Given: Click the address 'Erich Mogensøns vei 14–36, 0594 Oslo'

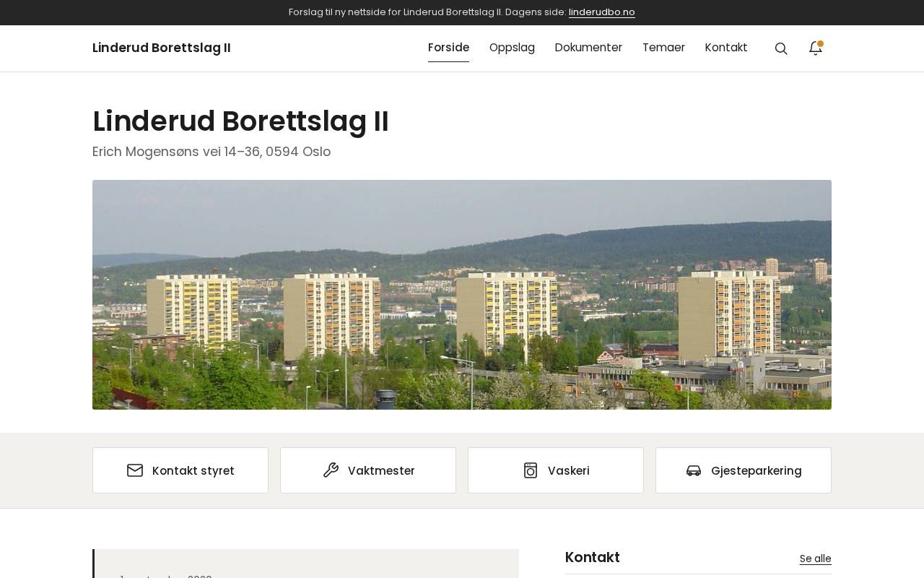Looking at the screenshot, I should pyautogui.click(x=212, y=152).
